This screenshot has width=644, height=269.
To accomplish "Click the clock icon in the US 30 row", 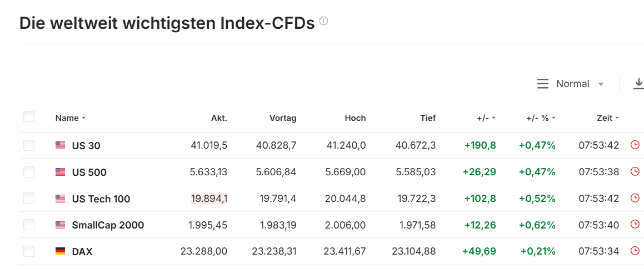I will coord(635,145).
